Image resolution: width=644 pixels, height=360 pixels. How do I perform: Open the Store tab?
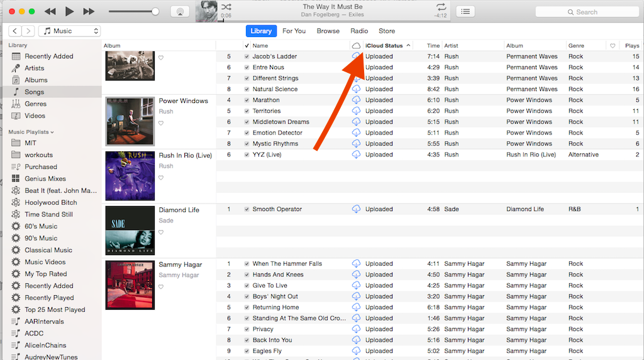point(387,31)
